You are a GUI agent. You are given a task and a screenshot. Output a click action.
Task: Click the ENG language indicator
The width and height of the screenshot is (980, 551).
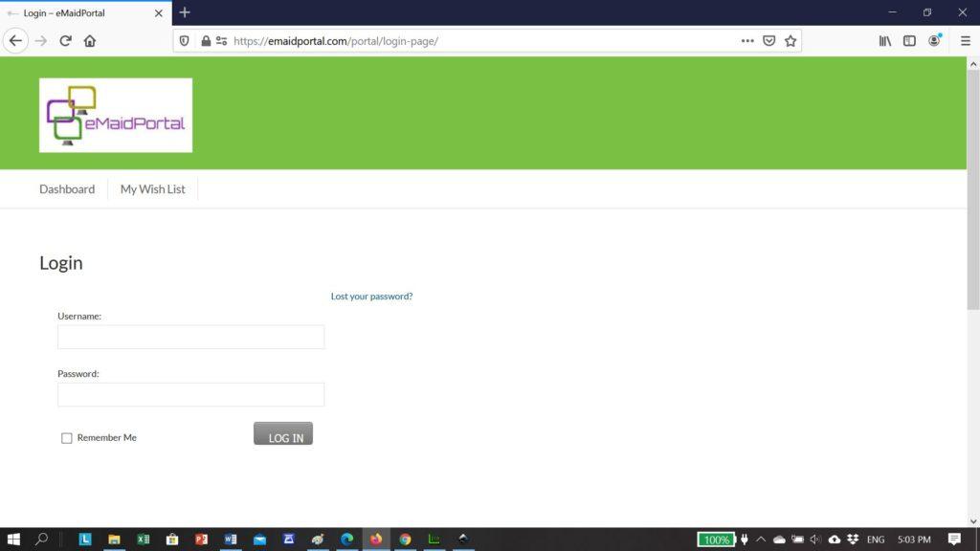(x=876, y=540)
